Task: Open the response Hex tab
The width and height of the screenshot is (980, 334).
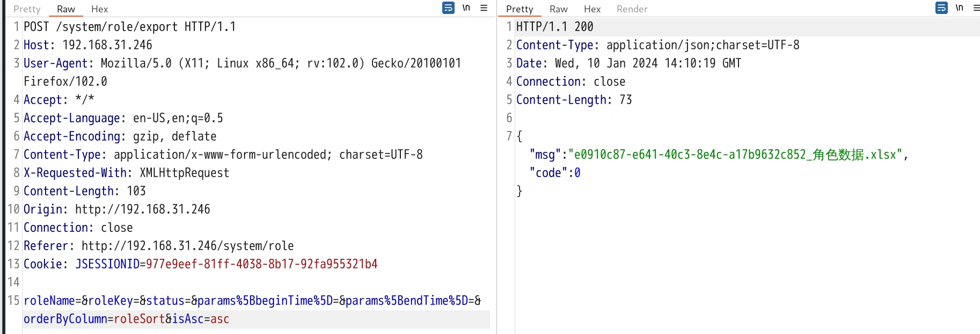Action: pyautogui.click(x=592, y=9)
